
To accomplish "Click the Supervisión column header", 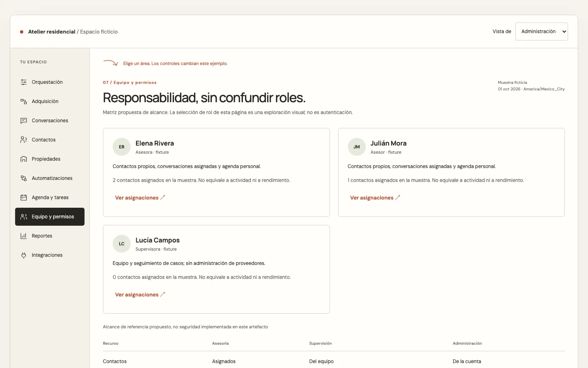I will (321, 343).
